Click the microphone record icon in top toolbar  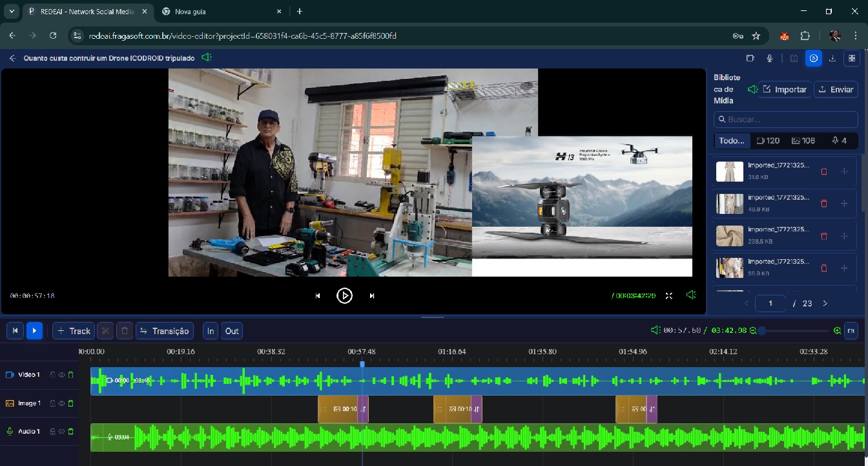click(x=770, y=58)
